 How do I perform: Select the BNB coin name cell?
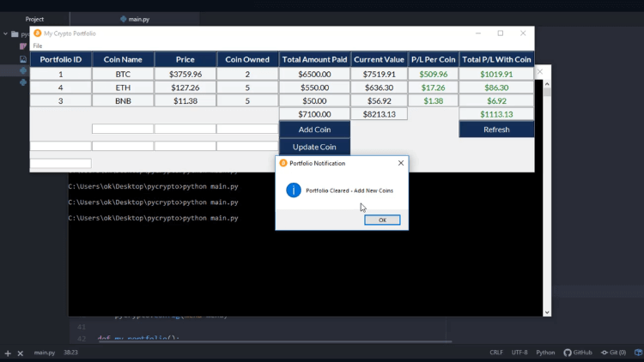[123, 100]
